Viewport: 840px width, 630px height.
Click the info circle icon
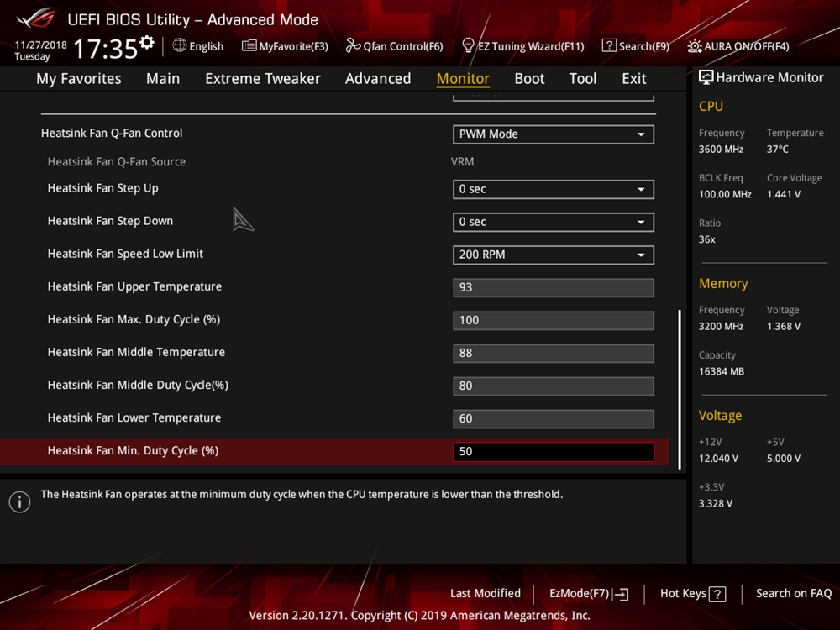point(20,502)
